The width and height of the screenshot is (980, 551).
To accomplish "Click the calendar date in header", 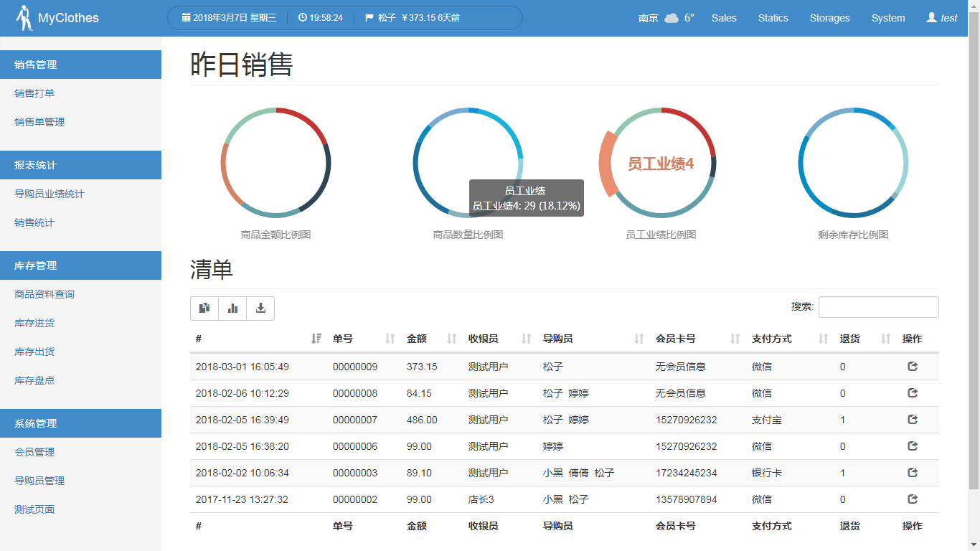I will click(229, 18).
